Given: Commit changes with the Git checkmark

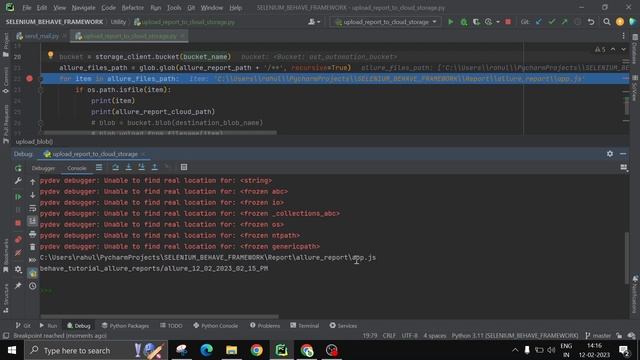Looking at the screenshot, I should pyautogui.click(x=552, y=22).
